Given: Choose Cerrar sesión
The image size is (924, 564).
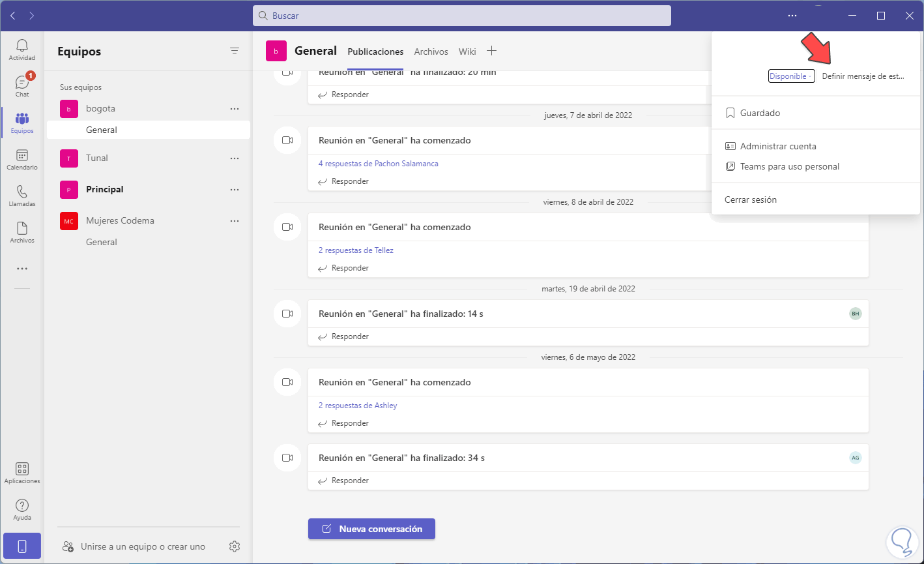Looking at the screenshot, I should pyautogui.click(x=816, y=200).
